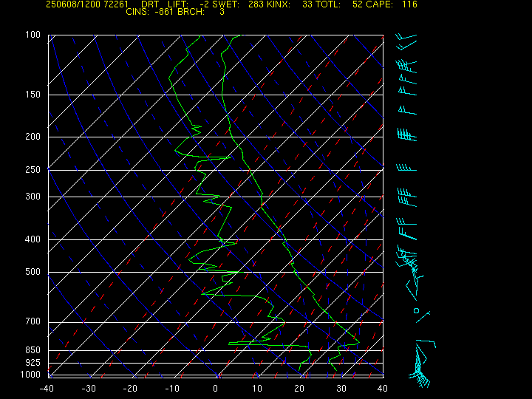Click the 500 pressure level label

click(33, 272)
